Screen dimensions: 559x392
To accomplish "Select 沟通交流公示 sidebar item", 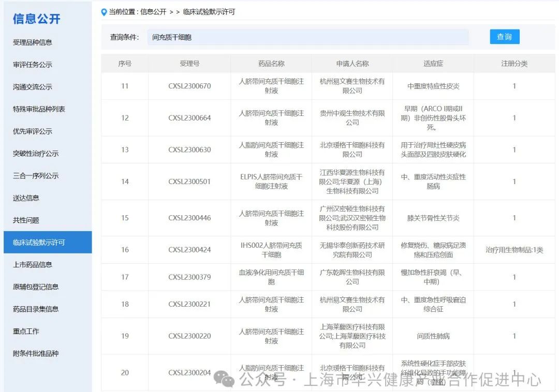I will (x=33, y=87).
